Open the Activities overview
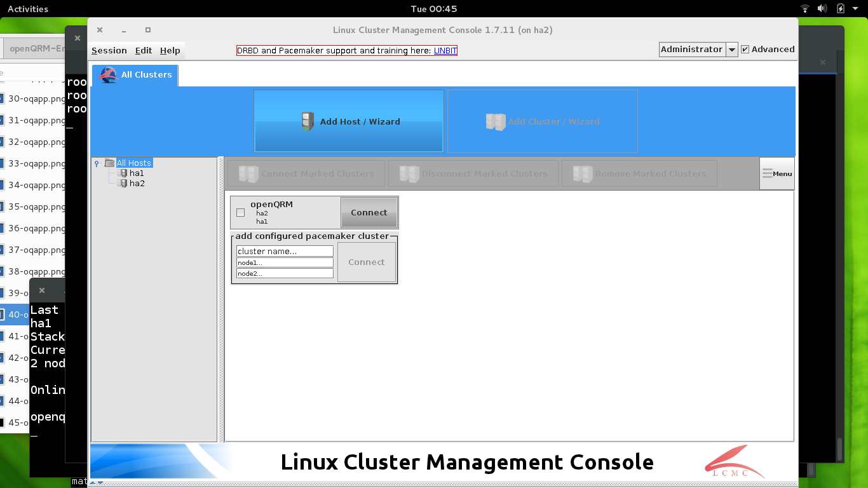The height and width of the screenshot is (488, 868). point(28,9)
